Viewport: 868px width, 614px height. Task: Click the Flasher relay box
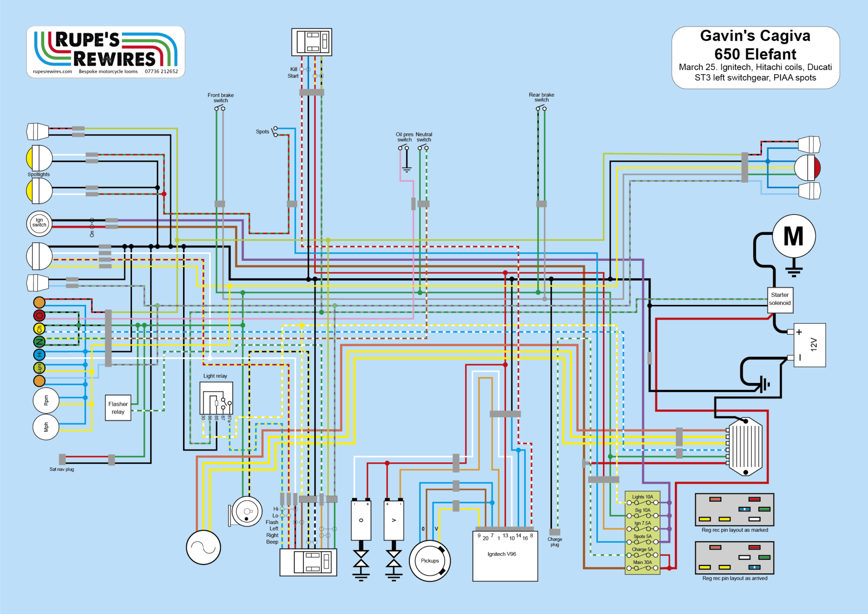118,408
